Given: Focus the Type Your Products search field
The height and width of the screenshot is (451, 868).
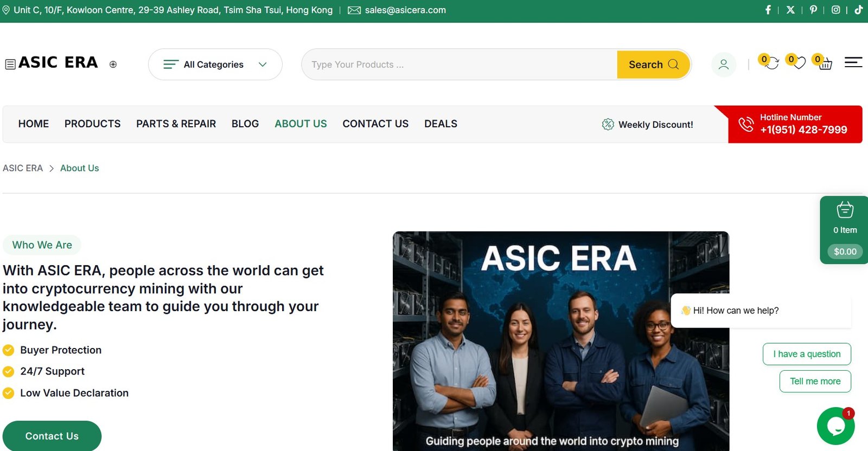Looking at the screenshot, I should click(x=459, y=65).
